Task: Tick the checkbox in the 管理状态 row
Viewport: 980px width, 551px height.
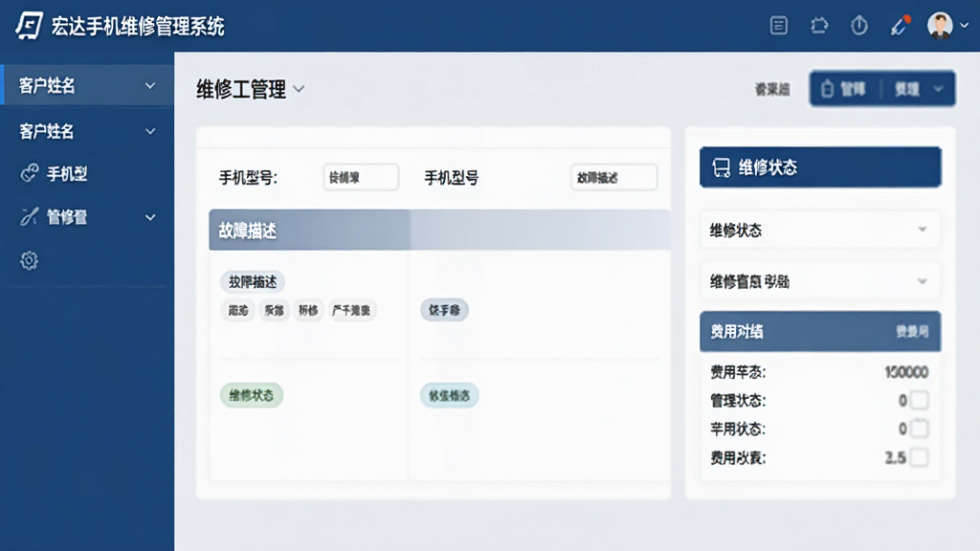Action: point(920,400)
